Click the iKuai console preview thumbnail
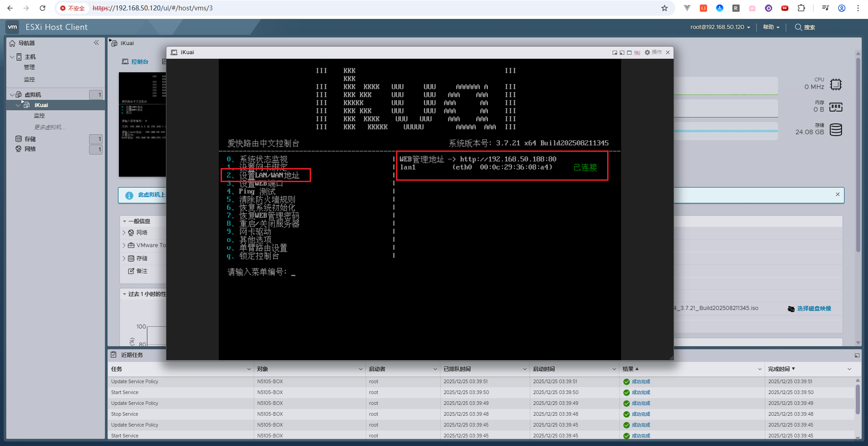The image size is (868, 446). [x=142, y=124]
